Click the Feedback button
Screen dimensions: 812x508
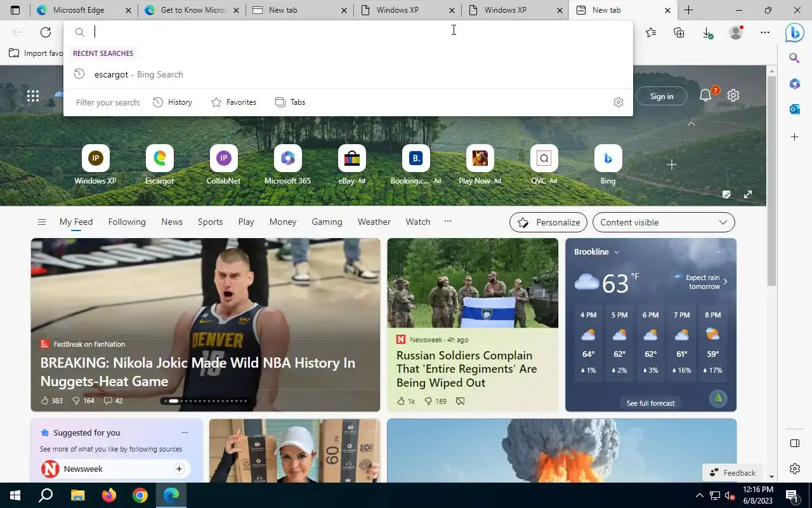point(733,472)
